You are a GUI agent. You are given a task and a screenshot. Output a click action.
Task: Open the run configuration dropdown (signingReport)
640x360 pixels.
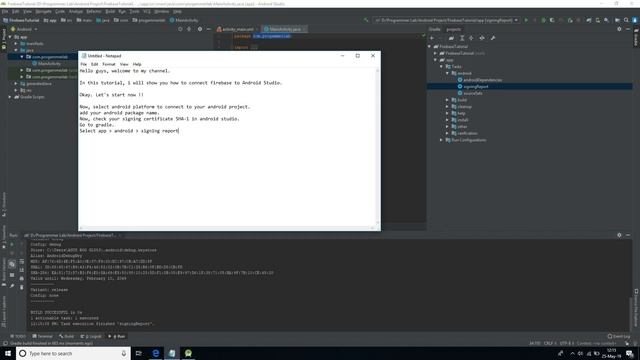pos(447,20)
